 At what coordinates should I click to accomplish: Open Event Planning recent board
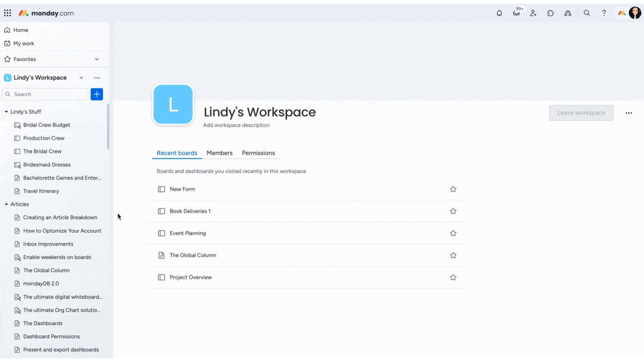click(x=306, y=233)
